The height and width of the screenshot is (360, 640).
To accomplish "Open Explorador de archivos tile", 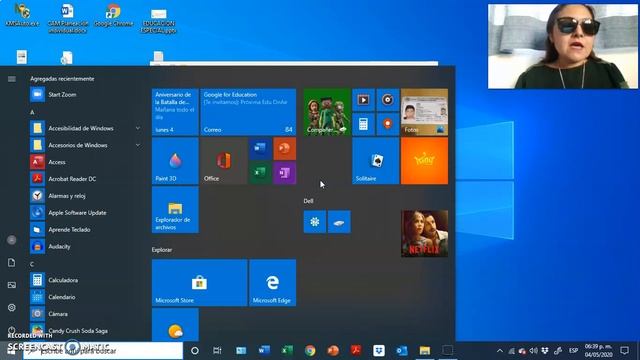I will 175,210.
